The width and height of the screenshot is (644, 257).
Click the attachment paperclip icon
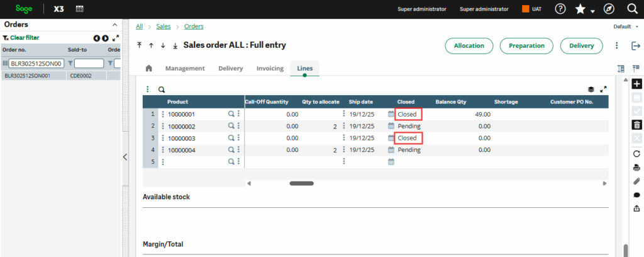636,181
